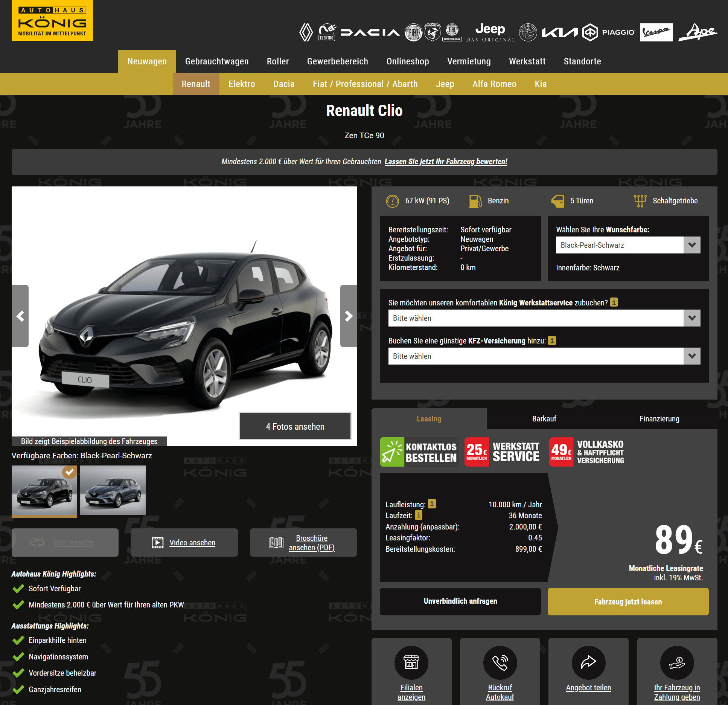Click info icon for König Werkstattservice

pyautogui.click(x=614, y=302)
